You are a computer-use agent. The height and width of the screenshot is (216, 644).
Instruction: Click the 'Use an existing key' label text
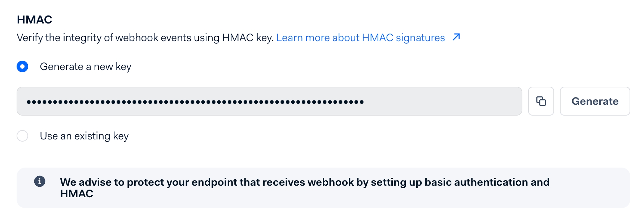(x=84, y=136)
